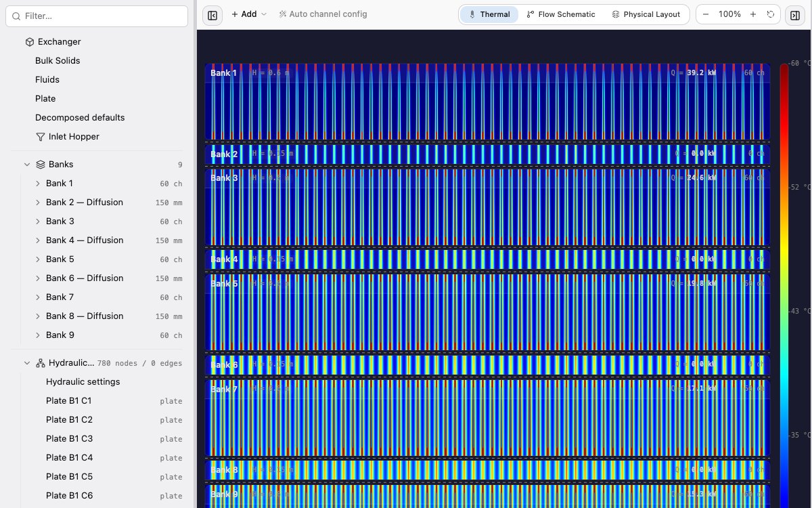812x508 pixels.
Task: Collapse the Banks tree group
Action: tap(27, 165)
